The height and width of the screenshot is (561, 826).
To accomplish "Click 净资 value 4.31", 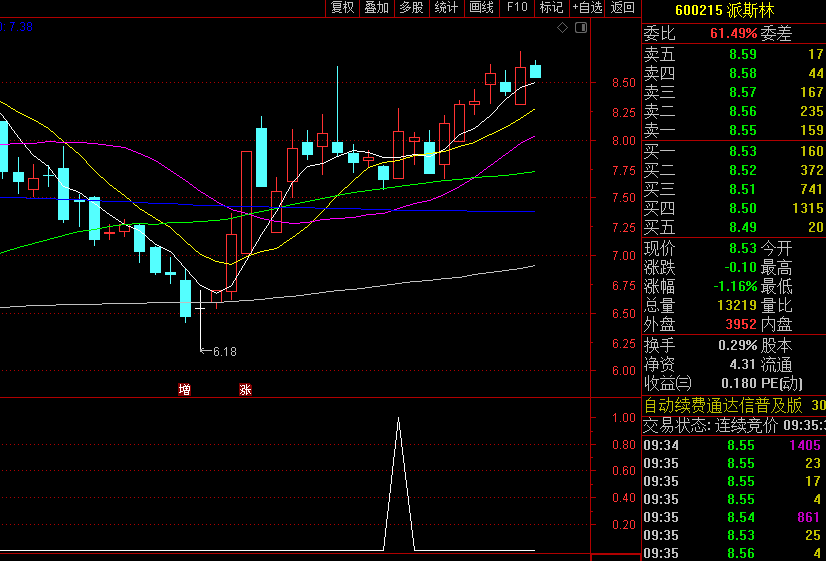I will [743, 364].
